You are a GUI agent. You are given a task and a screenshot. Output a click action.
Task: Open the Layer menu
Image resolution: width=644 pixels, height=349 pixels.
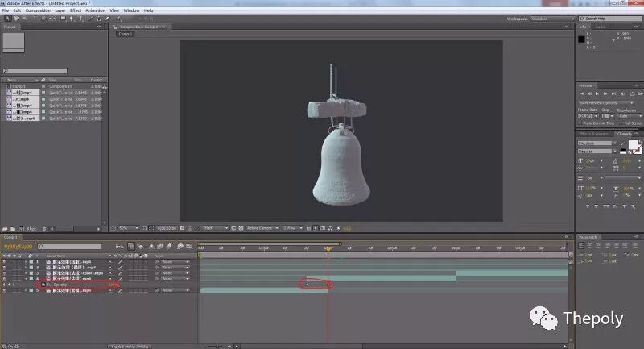60,10
